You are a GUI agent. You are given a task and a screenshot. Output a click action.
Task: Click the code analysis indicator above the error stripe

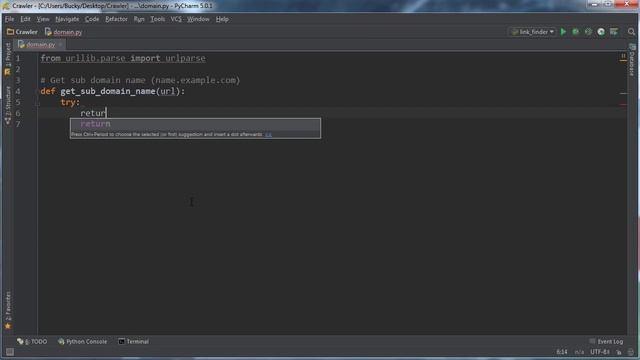pos(623,57)
